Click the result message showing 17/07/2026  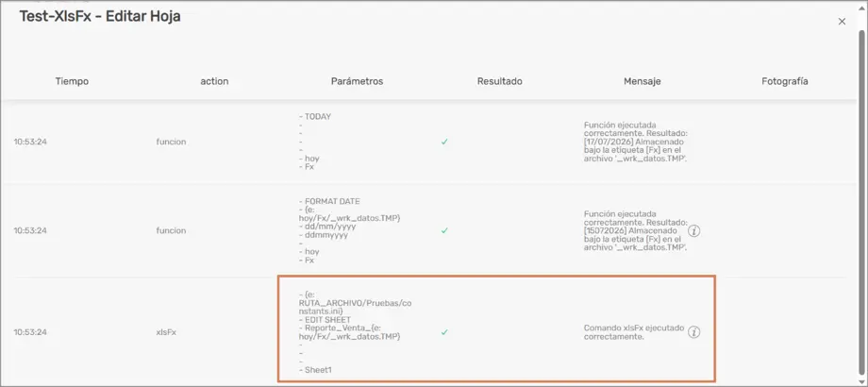636,143
